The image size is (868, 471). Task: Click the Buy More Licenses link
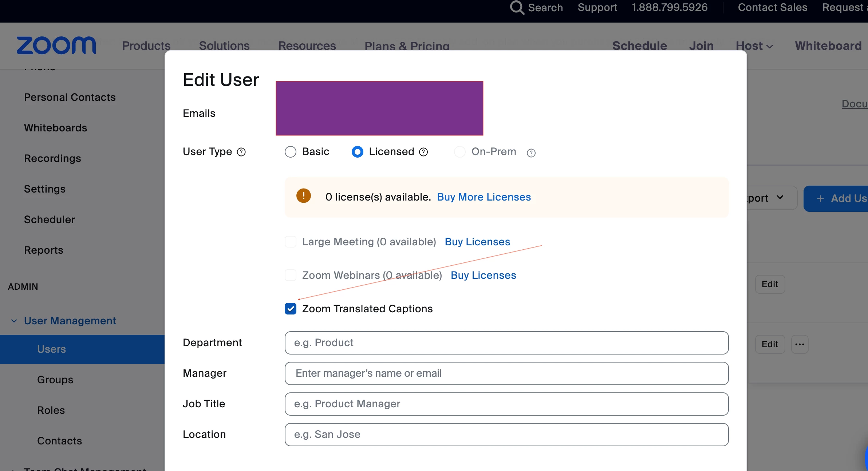tap(484, 197)
